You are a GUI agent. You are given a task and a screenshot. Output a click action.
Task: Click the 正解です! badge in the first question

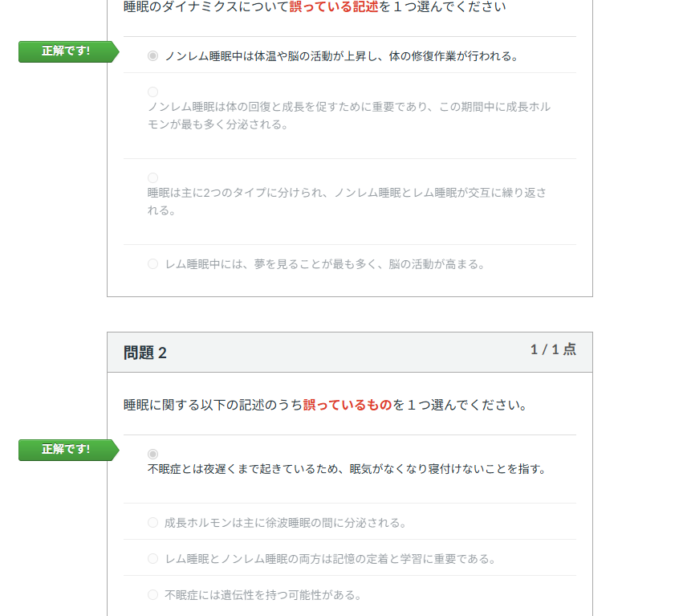pyautogui.click(x=67, y=51)
